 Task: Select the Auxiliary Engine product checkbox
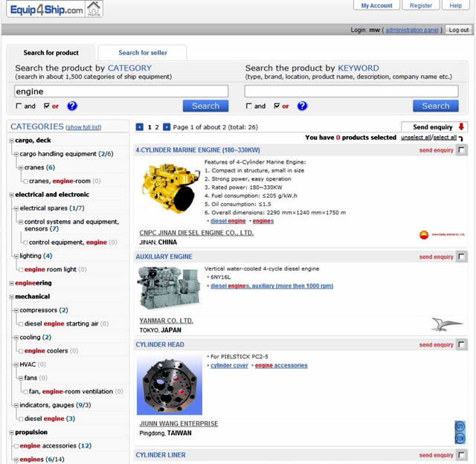[462, 257]
